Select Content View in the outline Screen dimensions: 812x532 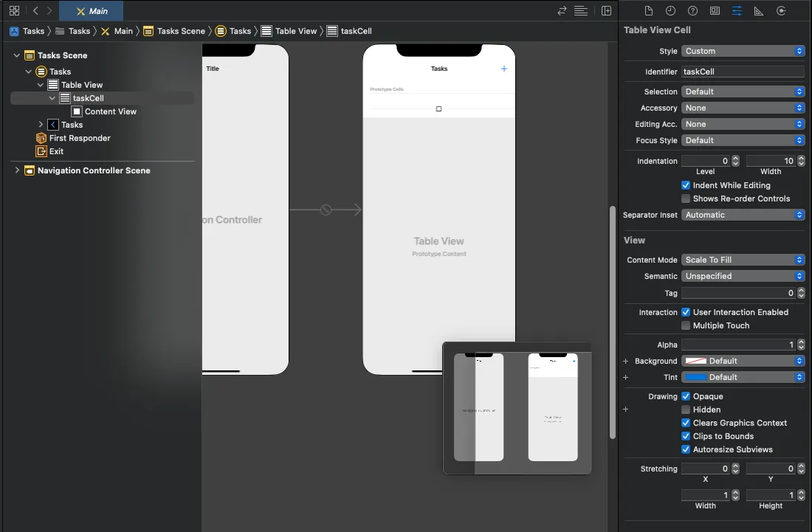(x=104, y=111)
